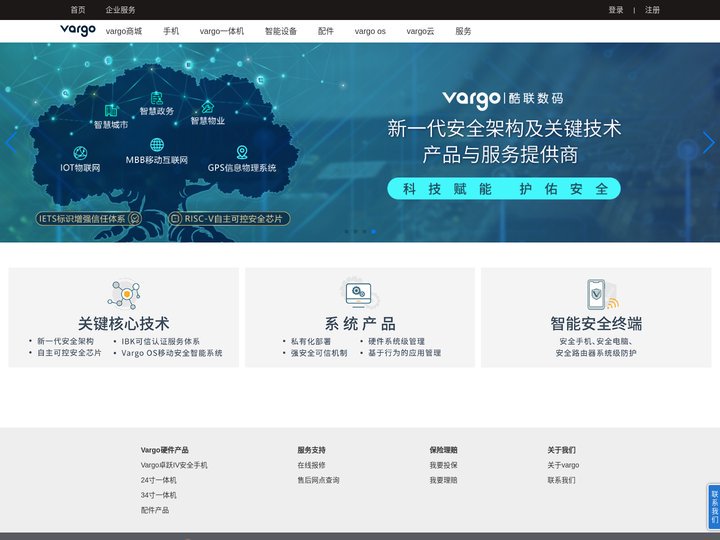
Task: Open the vargo云 navigation item
Action: click(x=420, y=31)
